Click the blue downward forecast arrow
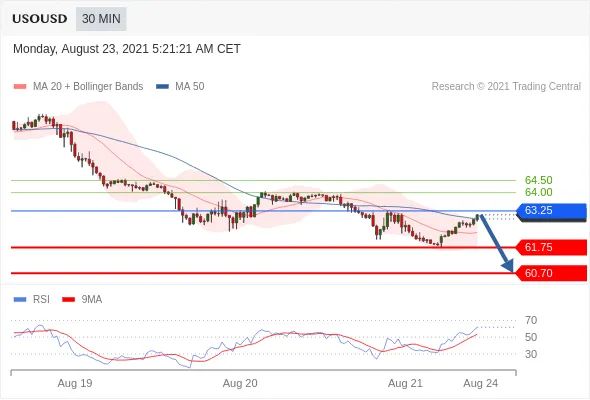This screenshot has height=400, width=590. click(x=496, y=243)
